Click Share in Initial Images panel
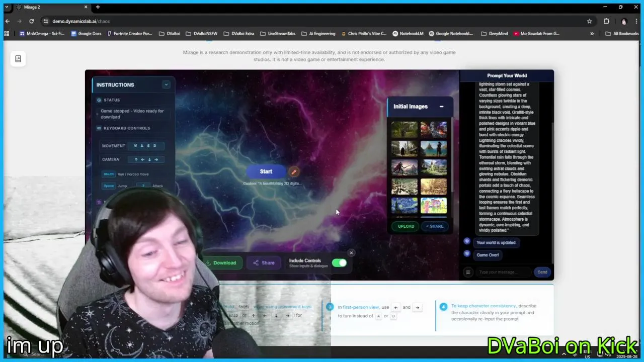This screenshot has width=644, height=362. pos(435,226)
